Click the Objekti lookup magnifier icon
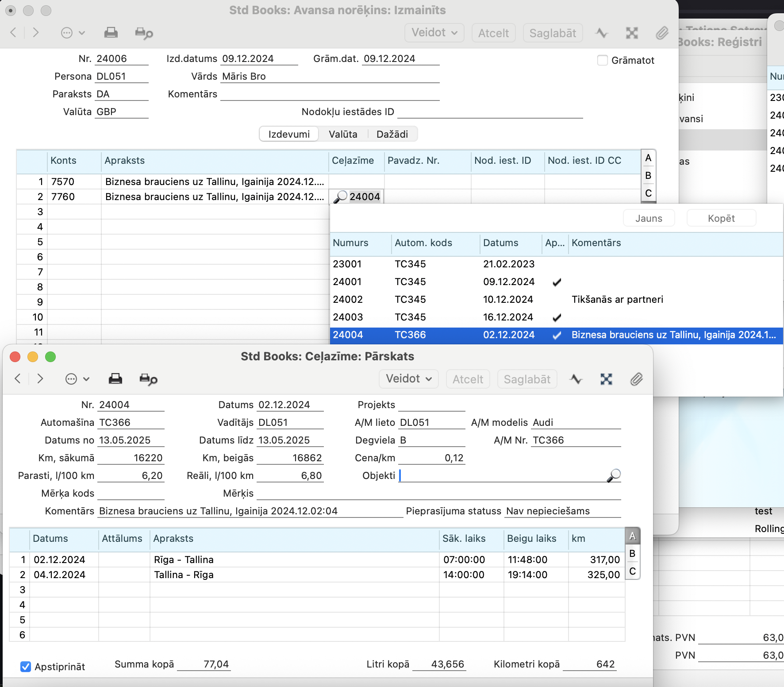 614,475
